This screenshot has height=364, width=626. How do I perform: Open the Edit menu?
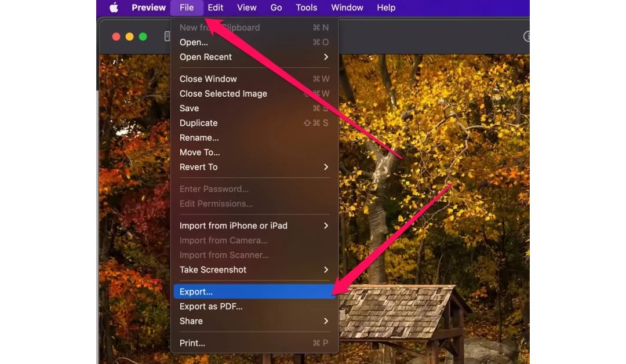(x=215, y=8)
